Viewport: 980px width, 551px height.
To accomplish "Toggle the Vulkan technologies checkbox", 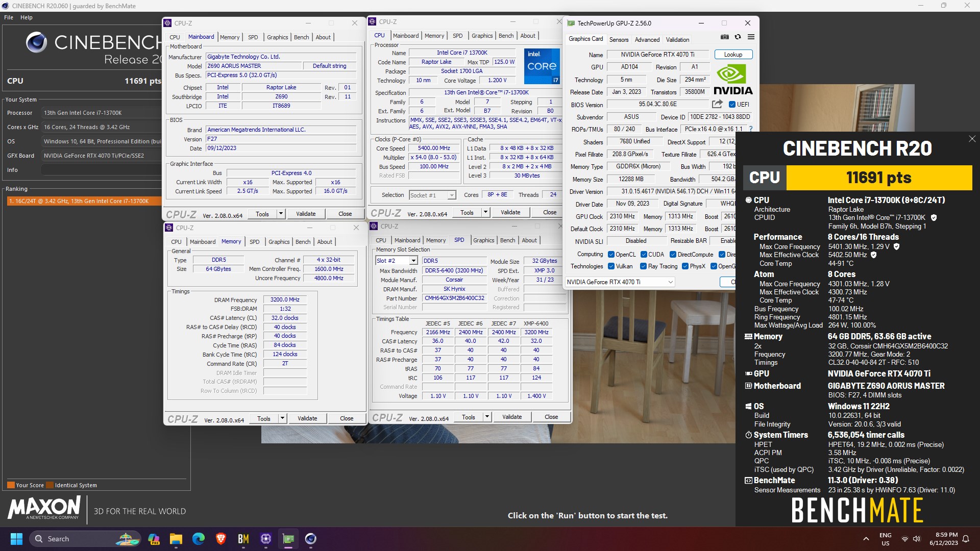I will pos(611,266).
